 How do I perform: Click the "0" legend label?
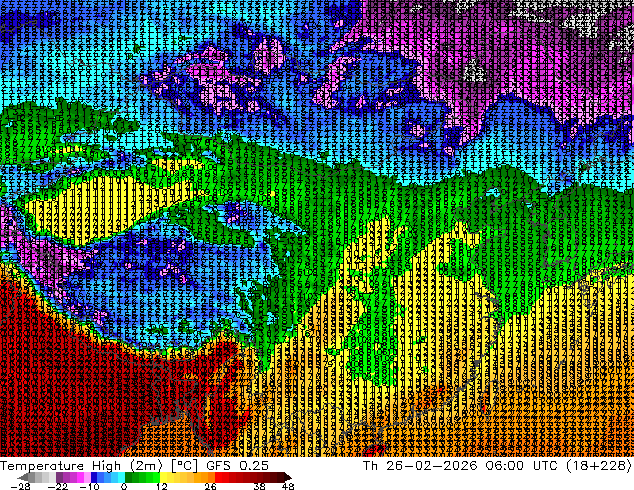pyautogui.click(x=124, y=486)
